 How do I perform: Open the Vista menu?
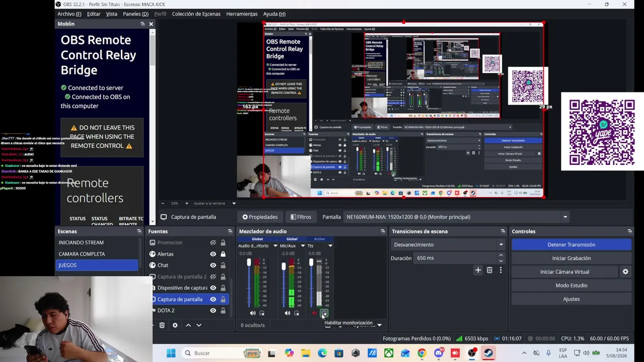112,14
